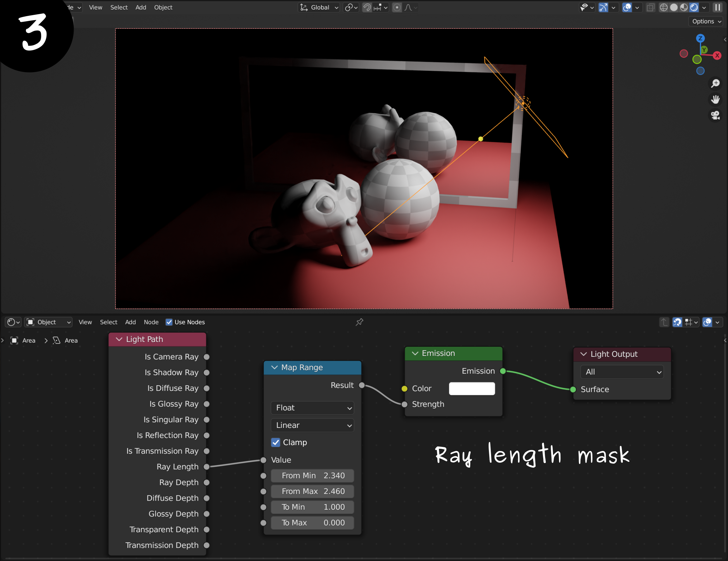Uncheck Clamp in the Map Range node
Image resolution: width=728 pixels, height=561 pixels.
[276, 442]
